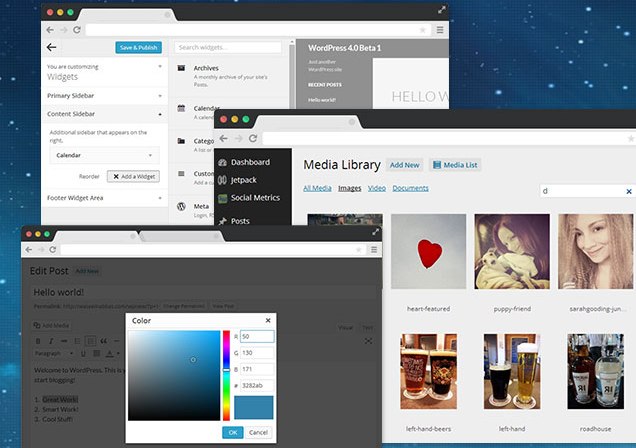Image resolution: width=636 pixels, height=448 pixels.
Task: Click the Dashboard gauge icon
Action: tap(222, 163)
